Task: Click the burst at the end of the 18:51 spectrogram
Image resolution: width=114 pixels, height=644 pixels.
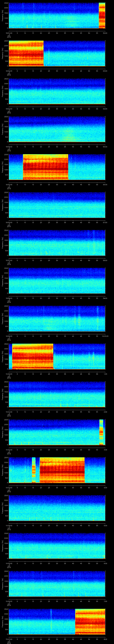Action: tap(102, 16)
